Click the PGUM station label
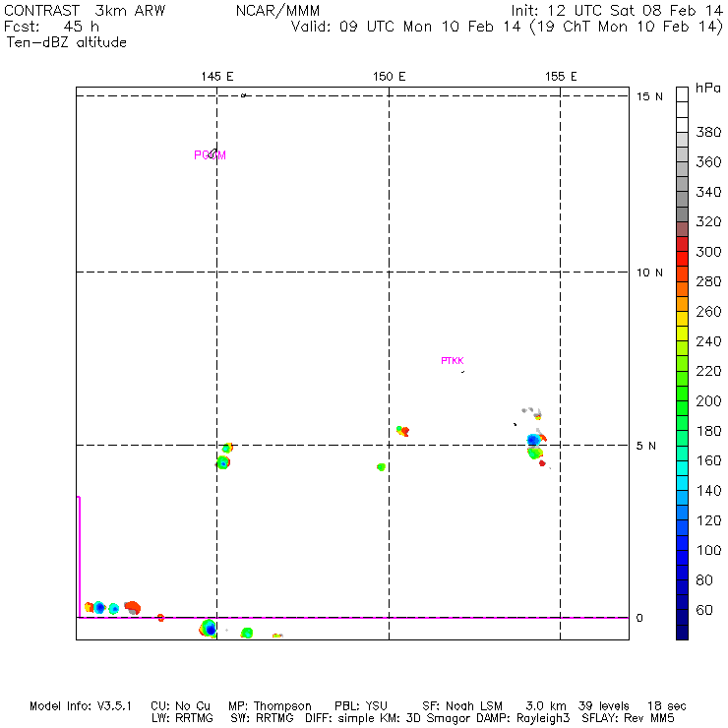This screenshot has width=728, height=728. [x=210, y=155]
